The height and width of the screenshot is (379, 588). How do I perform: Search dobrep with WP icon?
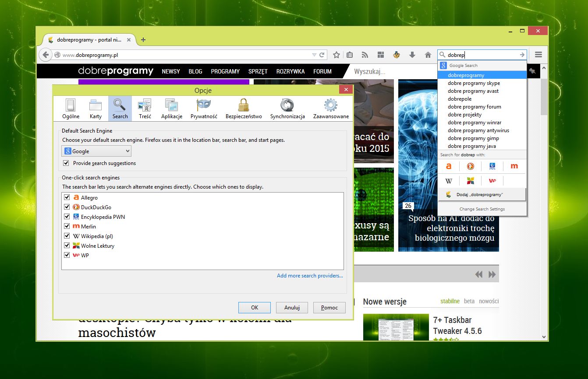pyautogui.click(x=492, y=181)
